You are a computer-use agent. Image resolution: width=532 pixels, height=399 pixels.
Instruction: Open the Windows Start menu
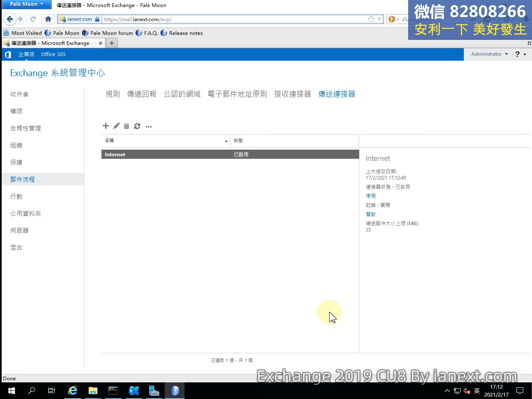click(12, 391)
